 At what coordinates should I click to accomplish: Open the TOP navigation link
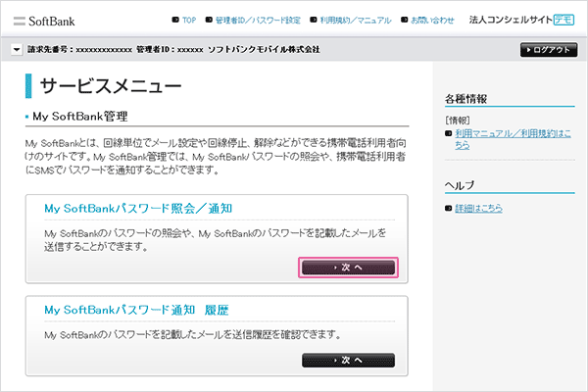tap(189, 21)
